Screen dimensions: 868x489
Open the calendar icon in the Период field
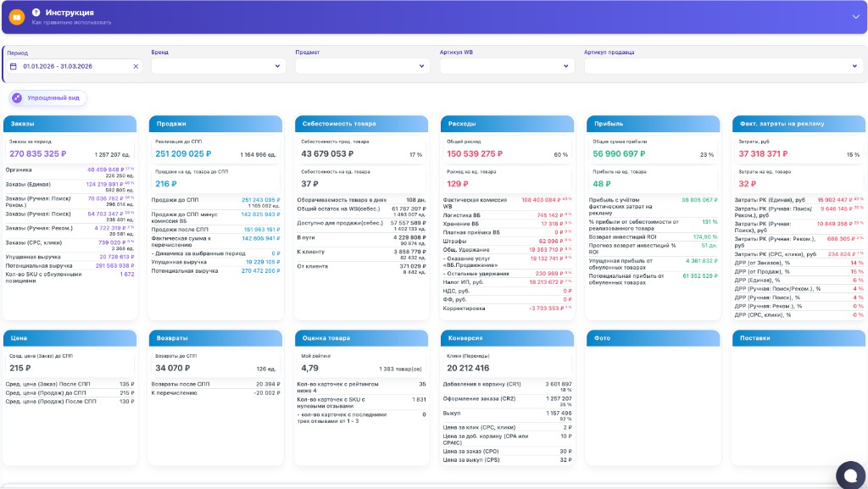coord(14,66)
